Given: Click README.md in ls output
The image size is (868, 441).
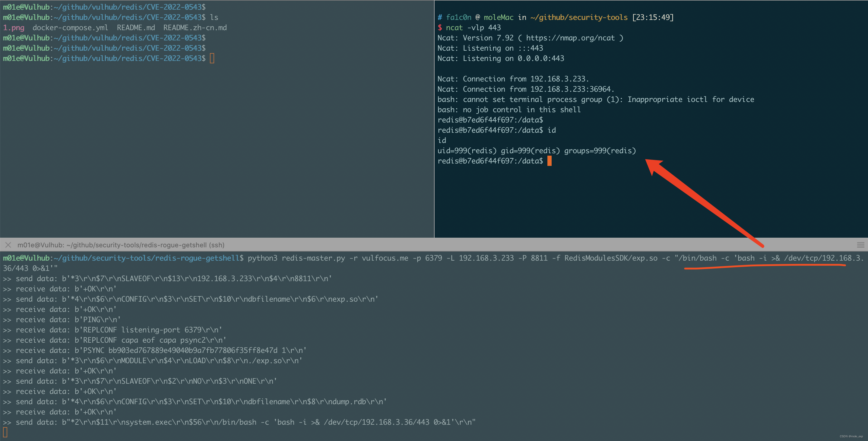Looking at the screenshot, I should 136,28.
